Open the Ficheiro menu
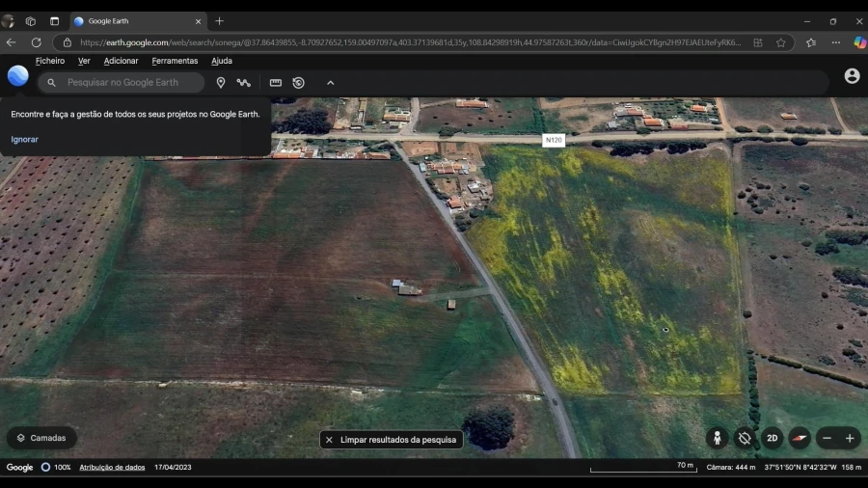Viewport: 868px width, 488px height. click(x=50, y=61)
